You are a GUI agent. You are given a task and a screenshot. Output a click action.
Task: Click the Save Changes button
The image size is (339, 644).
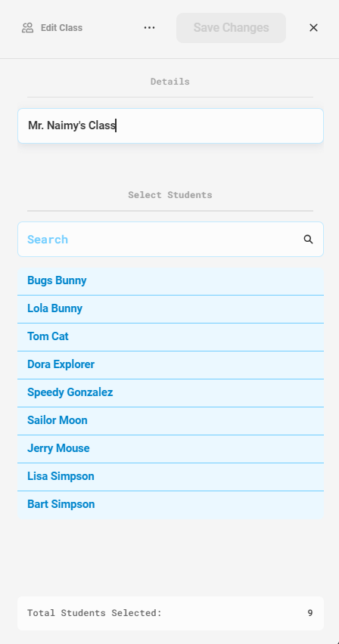pos(232,28)
